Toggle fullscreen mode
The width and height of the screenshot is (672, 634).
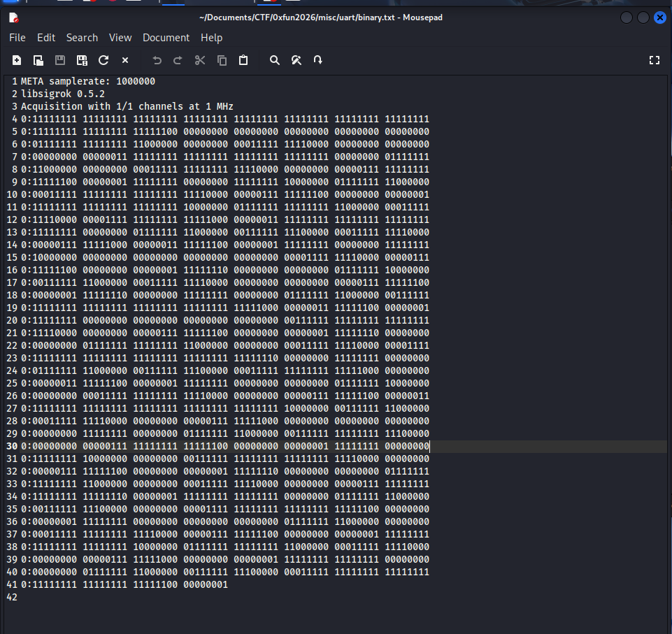pos(655,60)
